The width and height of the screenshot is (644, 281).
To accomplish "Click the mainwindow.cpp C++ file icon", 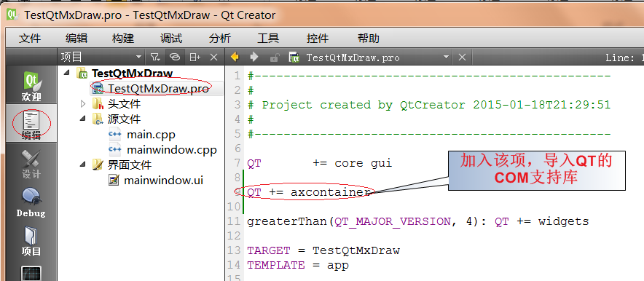I will pos(114,150).
